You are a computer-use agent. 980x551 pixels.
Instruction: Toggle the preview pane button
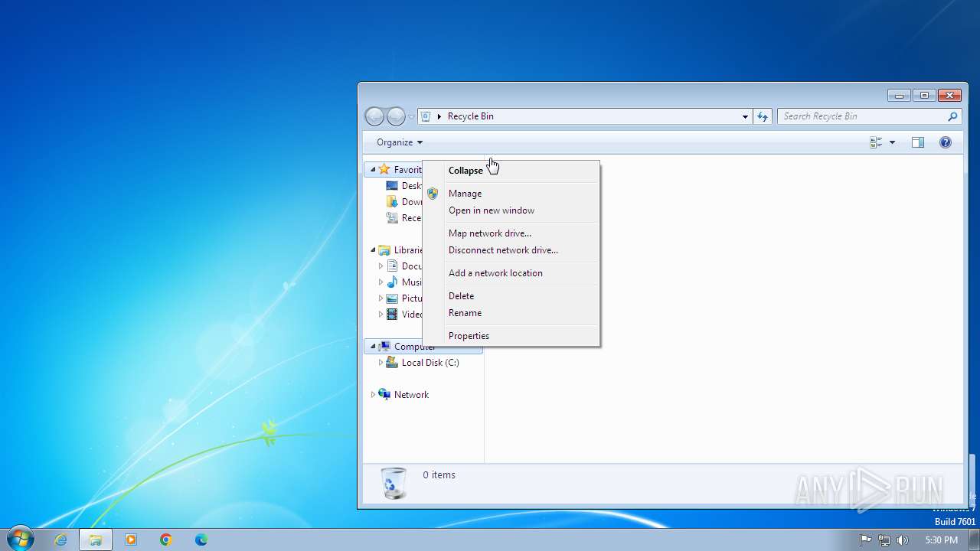pos(918,142)
